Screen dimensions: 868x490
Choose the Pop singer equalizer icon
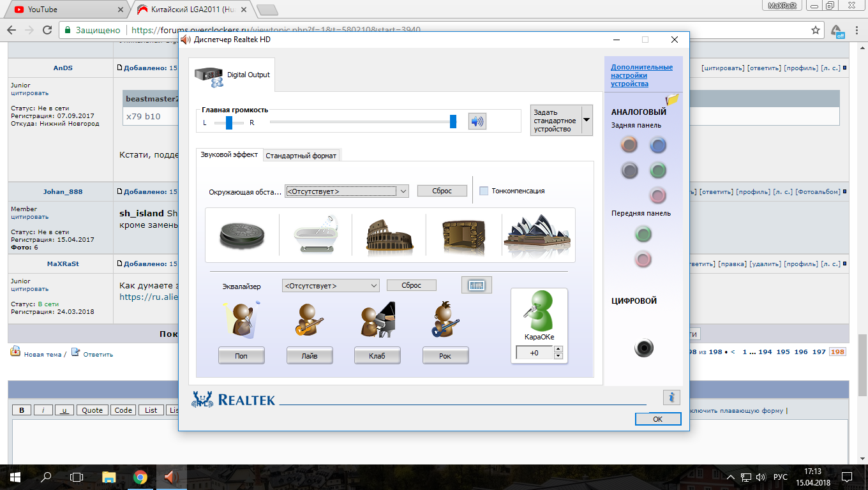pyautogui.click(x=241, y=320)
